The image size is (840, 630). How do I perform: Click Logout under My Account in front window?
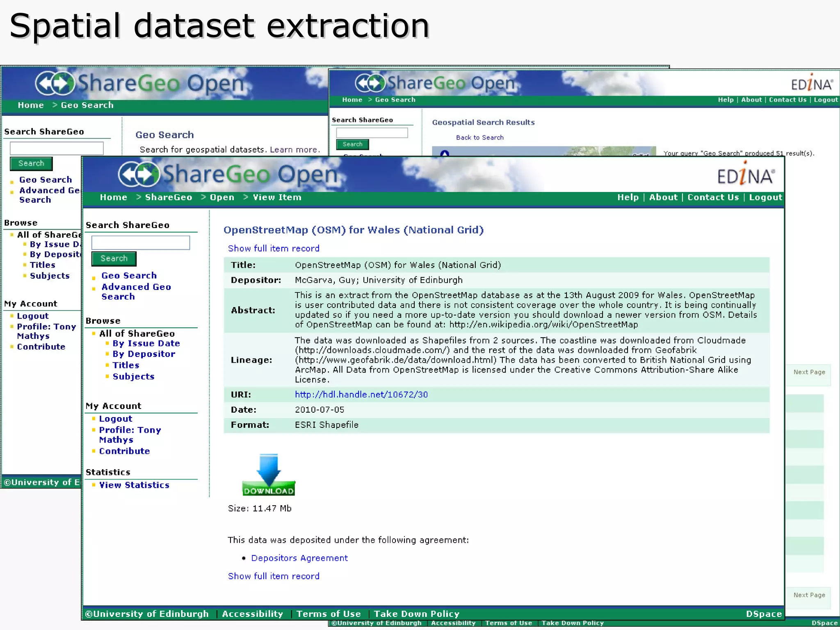click(116, 419)
